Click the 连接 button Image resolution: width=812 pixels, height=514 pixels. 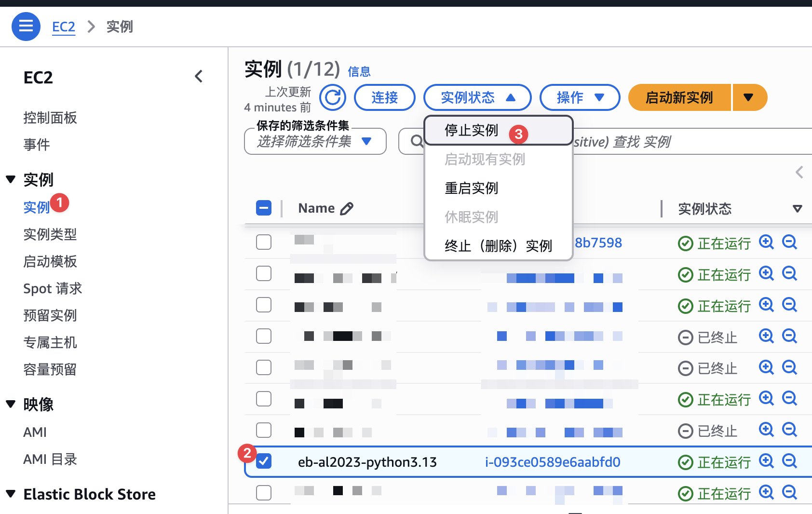[x=385, y=97]
